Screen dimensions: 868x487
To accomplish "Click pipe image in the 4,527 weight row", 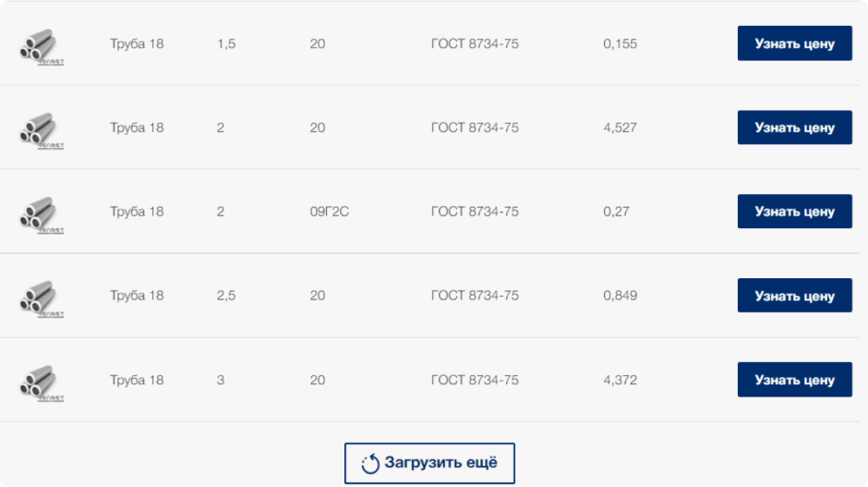I will pos(41,129).
